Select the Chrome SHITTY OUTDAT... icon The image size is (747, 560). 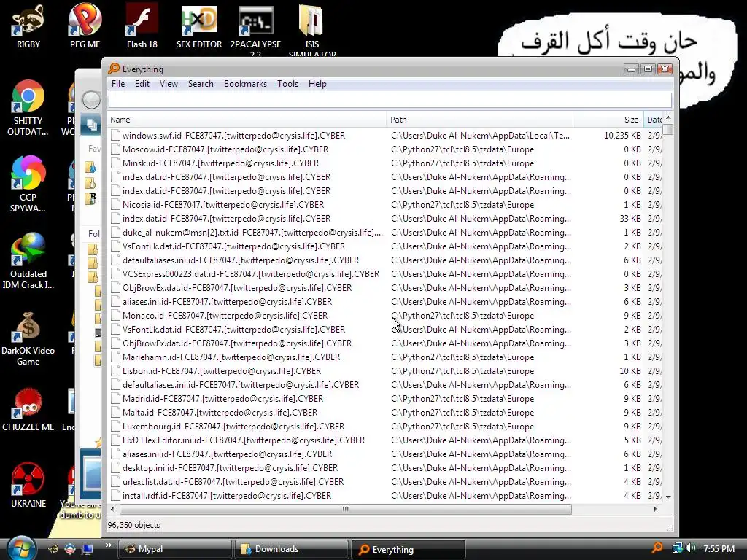pyautogui.click(x=28, y=108)
